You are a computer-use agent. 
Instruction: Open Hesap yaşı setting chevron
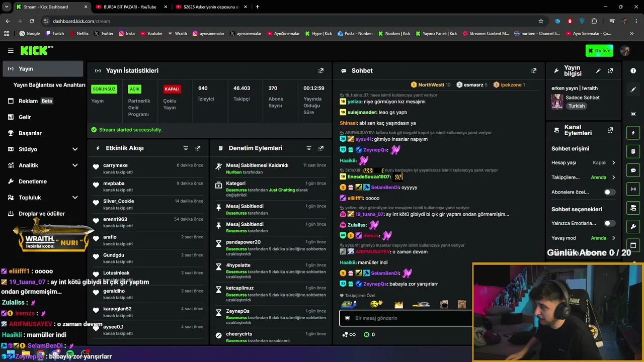click(x=613, y=163)
